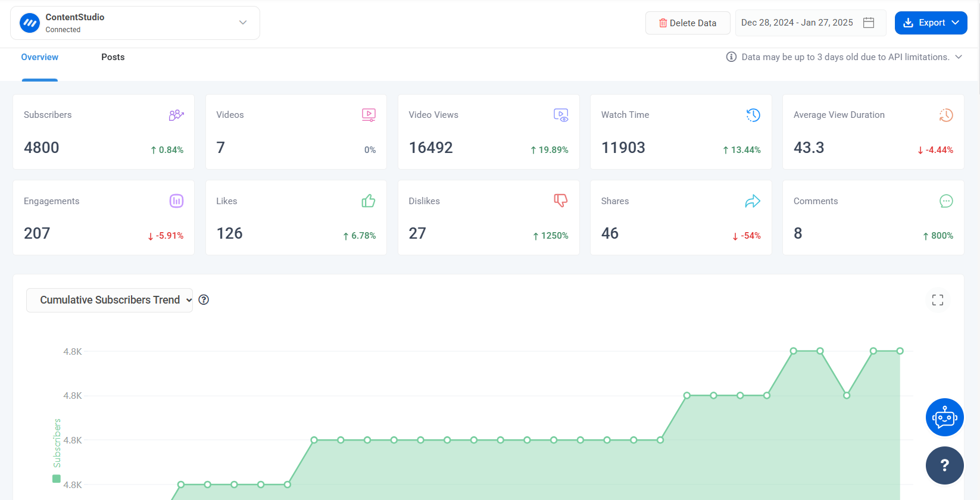Click the Video Views eye icon
Screen dimensions: 980x500
[561, 115]
